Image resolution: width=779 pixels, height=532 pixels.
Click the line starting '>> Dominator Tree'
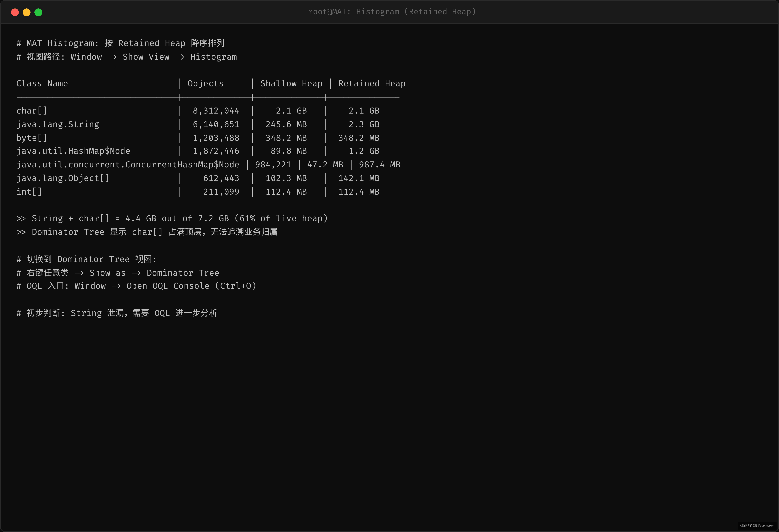[x=147, y=232]
